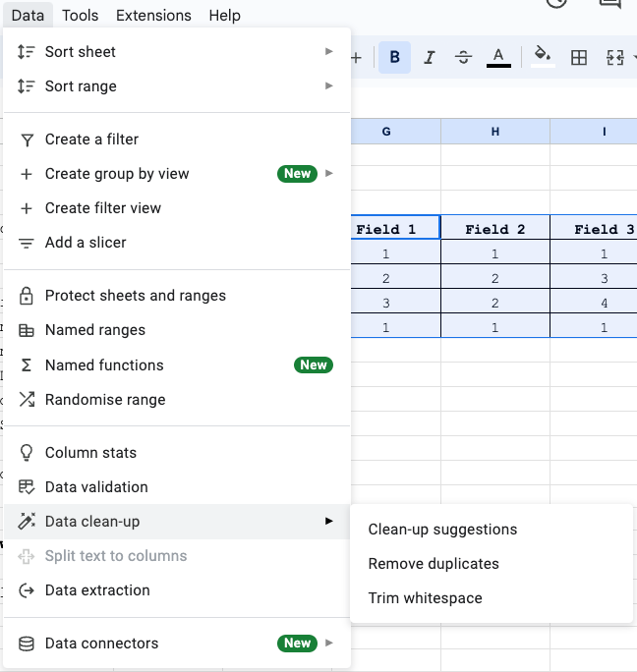Select Randomise range option
This screenshot has width=637, height=672.
(x=177, y=400)
